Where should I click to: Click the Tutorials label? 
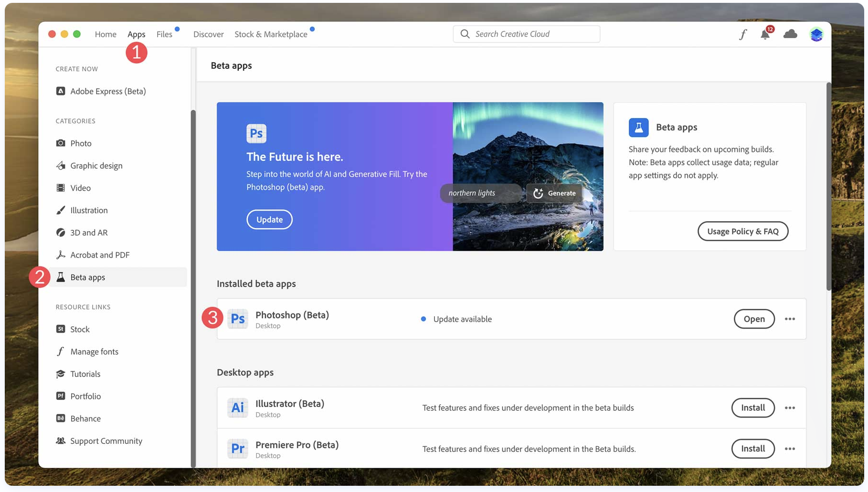coord(85,374)
